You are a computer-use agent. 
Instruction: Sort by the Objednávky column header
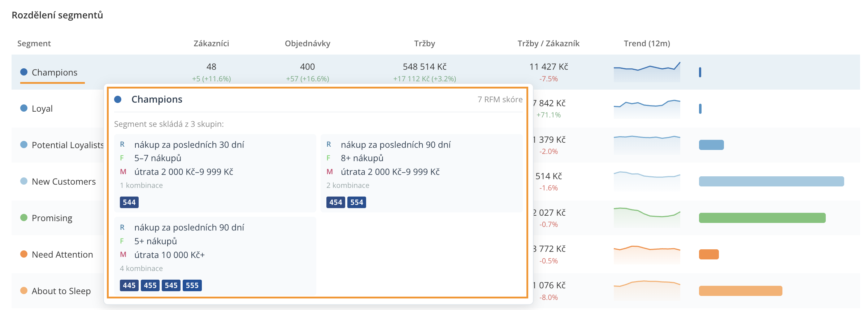click(308, 43)
